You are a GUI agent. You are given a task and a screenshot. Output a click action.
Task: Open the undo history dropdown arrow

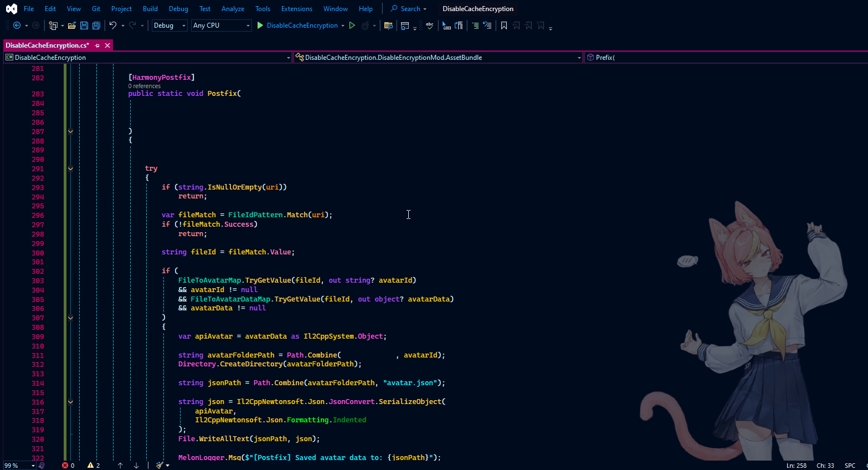123,25
